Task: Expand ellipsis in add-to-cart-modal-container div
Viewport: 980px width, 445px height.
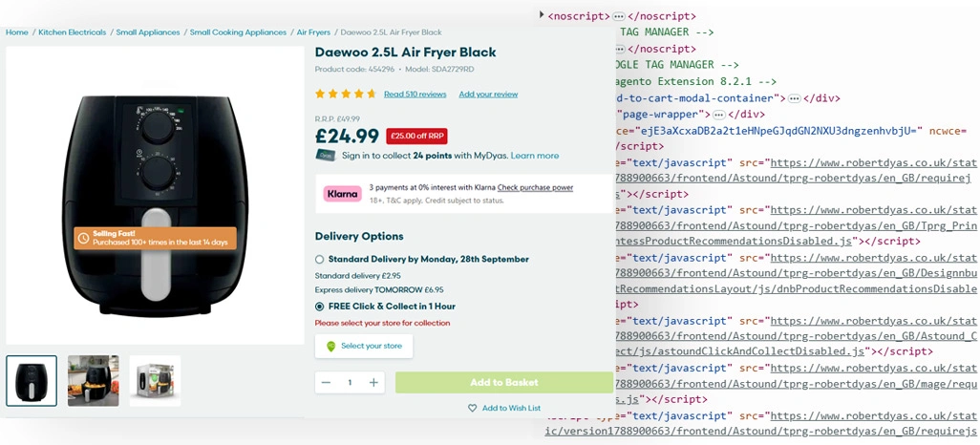Action: (795, 98)
